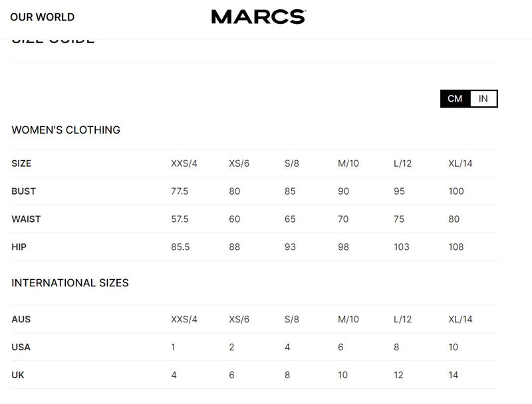Switch measurements to IN (inches)
The height and width of the screenshot is (404, 532).
[483, 99]
